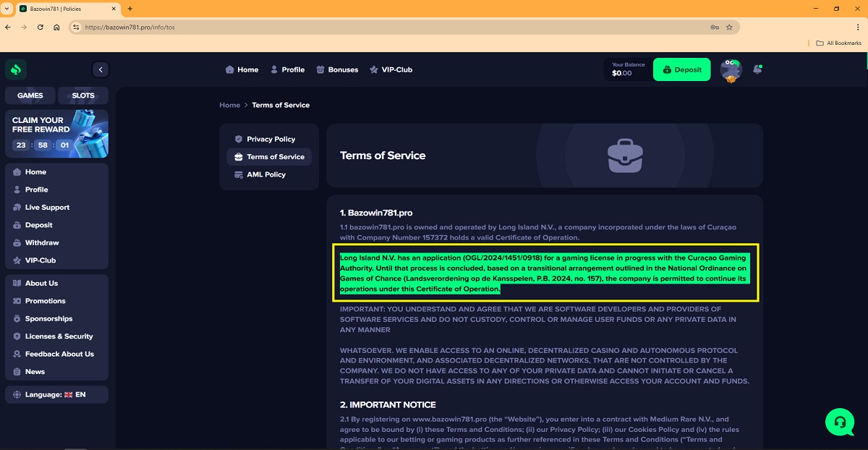The width and height of the screenshot is (868, 450).
Task: Collapse the left sidebar with chevron
Action: [x=101, y=69]
